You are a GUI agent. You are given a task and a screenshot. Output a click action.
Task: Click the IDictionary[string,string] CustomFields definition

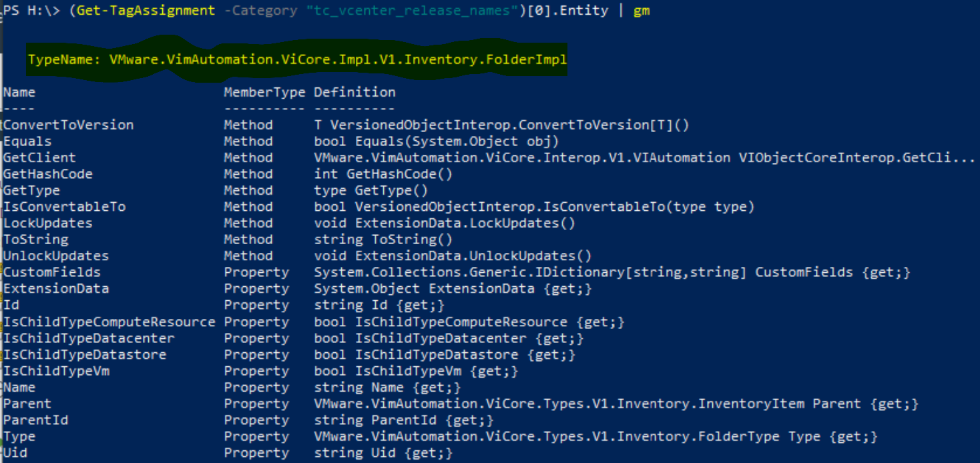pos(612,272)
